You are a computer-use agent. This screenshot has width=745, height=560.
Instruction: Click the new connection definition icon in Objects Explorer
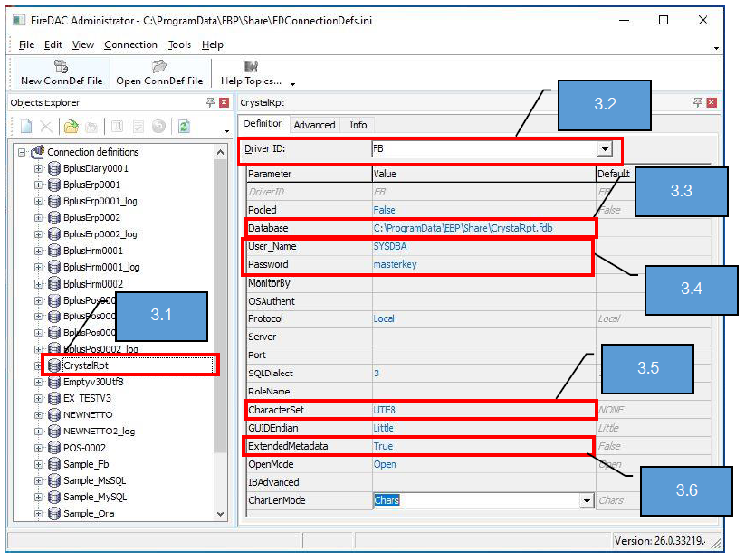click(x=26, y=127)
